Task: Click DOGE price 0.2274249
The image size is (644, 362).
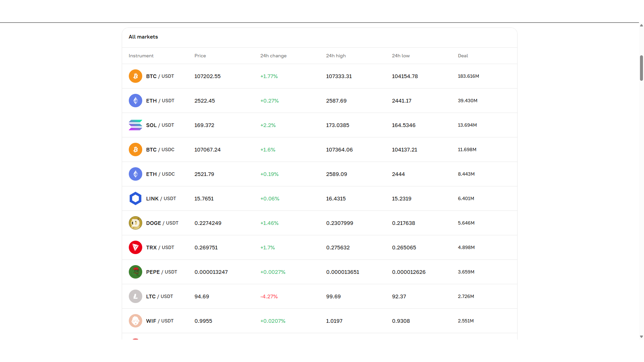Action: [x=208, y=223]
